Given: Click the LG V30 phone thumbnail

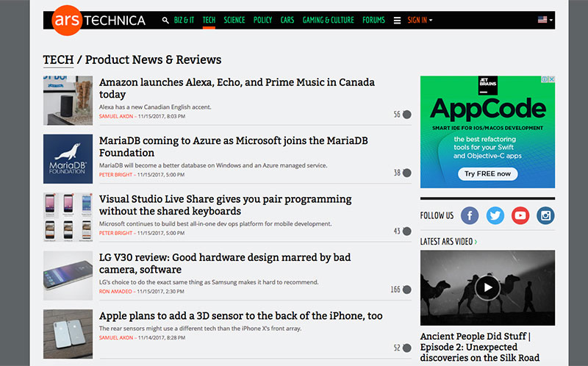Looking at the screenshot, I should tap(68, 276).
